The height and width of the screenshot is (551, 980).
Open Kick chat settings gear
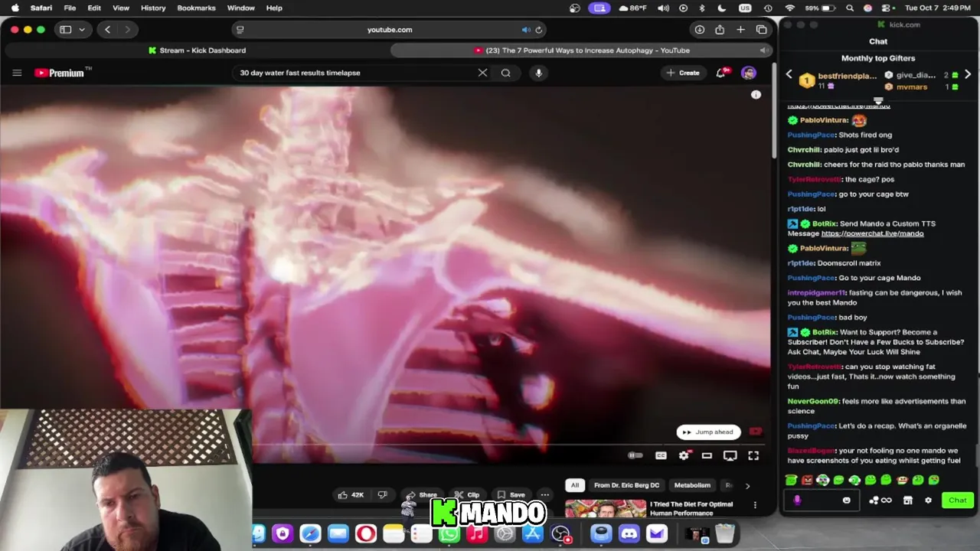(x=928, y=500)
